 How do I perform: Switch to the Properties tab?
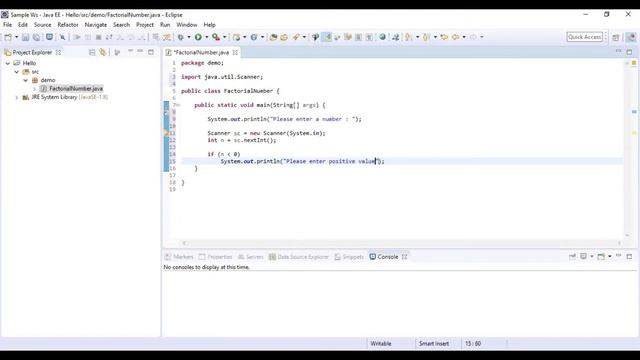pyautogui.click(x=216, y=257)
